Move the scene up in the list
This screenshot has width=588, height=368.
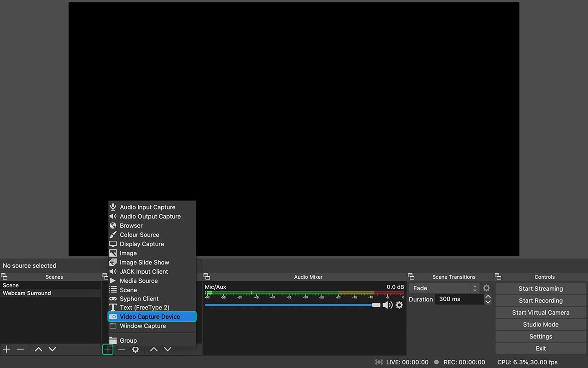(x=39, y=349)
